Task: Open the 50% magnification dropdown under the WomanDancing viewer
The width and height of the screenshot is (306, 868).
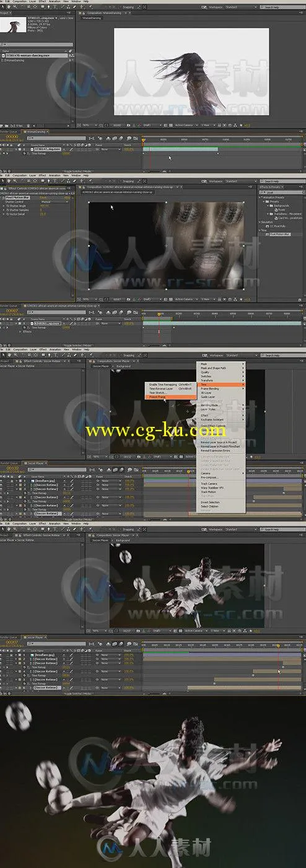Action: coord(89,125)
